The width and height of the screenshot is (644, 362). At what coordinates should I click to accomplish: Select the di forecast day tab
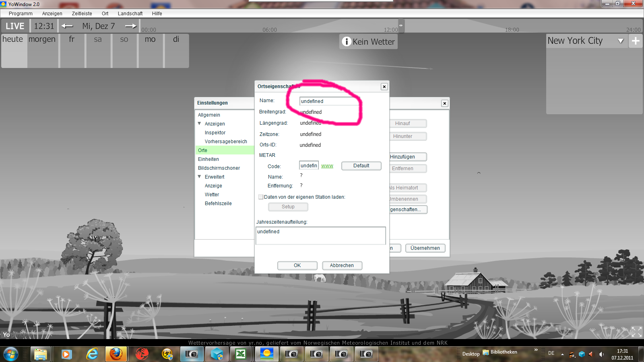pyautogui.click(x=177, y=51)
